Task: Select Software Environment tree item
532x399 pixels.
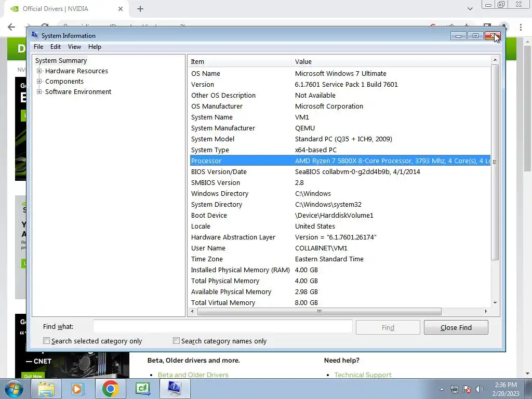Action: 78,91
